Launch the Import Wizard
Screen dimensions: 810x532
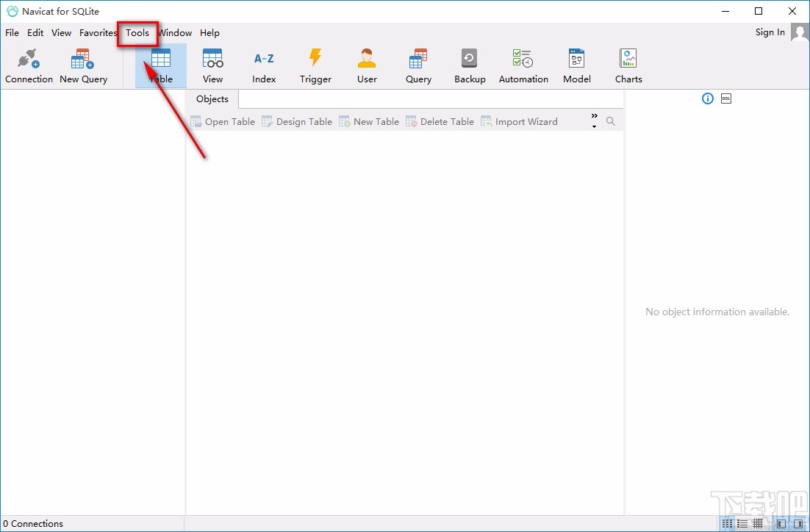pos(519,121)
